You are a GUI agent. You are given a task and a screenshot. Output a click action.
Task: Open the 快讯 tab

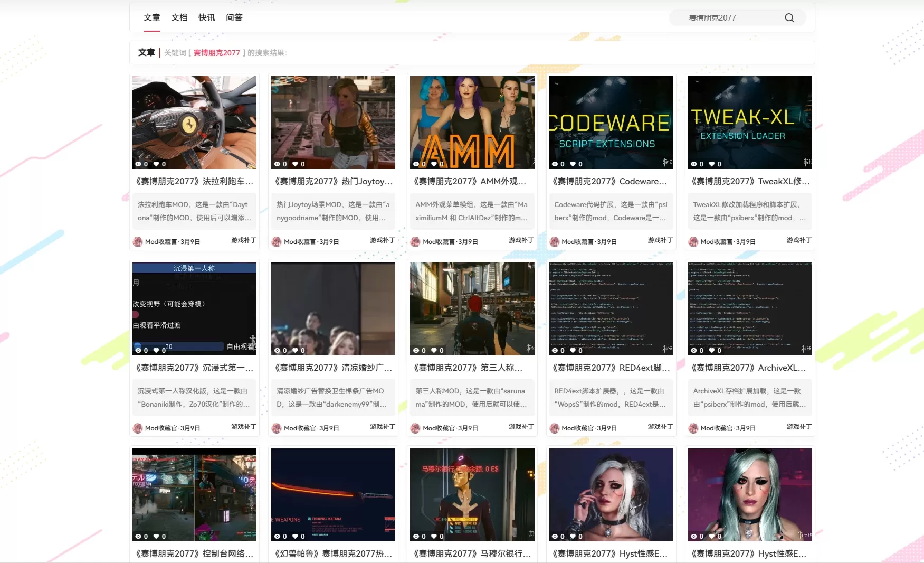[207, 18]
